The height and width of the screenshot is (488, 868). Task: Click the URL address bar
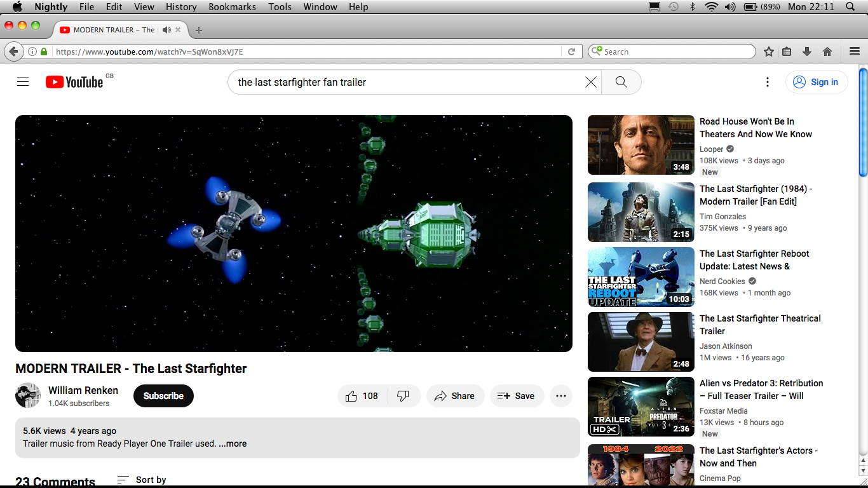308,51
